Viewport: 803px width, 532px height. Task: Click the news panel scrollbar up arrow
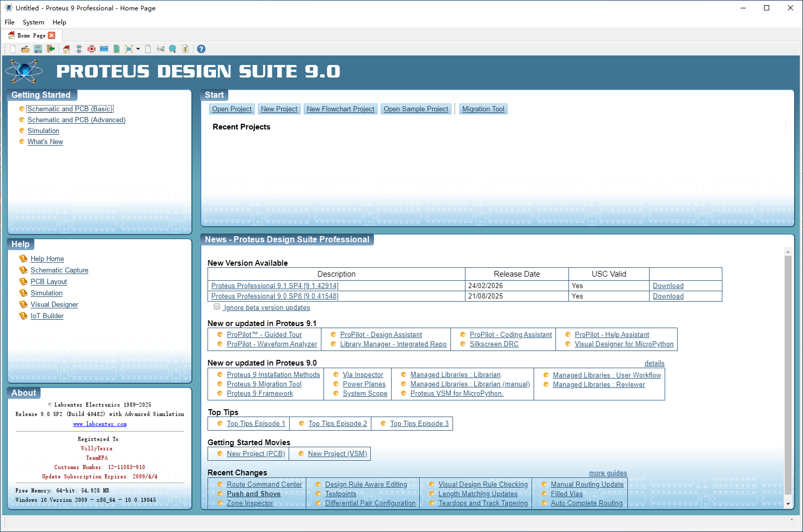pyautogui.click(x=788, y=252)
